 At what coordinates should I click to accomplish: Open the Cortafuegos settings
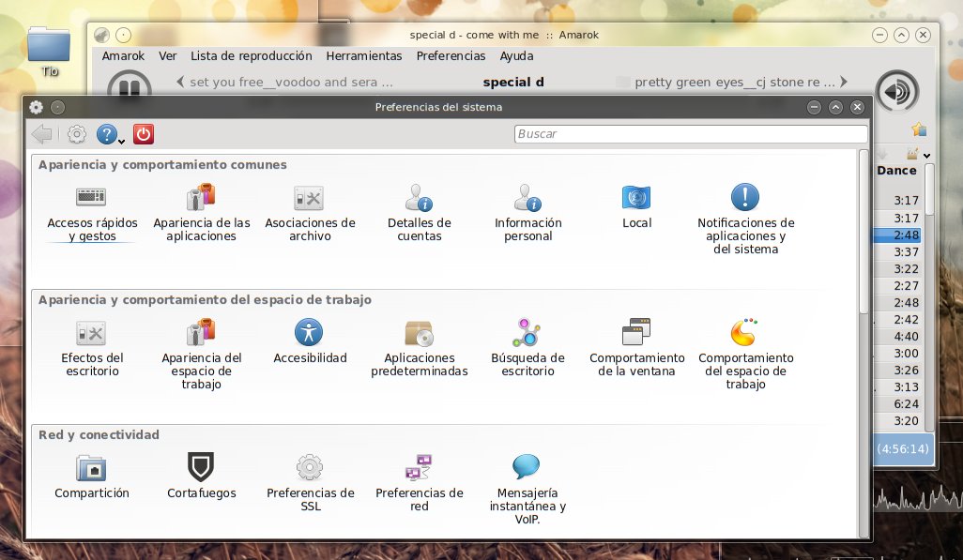tap(202, 477)
